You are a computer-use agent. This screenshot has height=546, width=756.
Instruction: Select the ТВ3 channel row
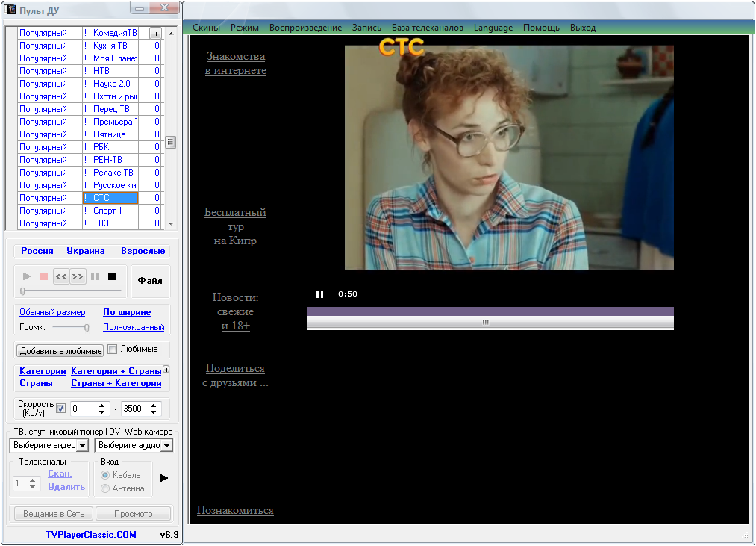(x=90, y=223)
